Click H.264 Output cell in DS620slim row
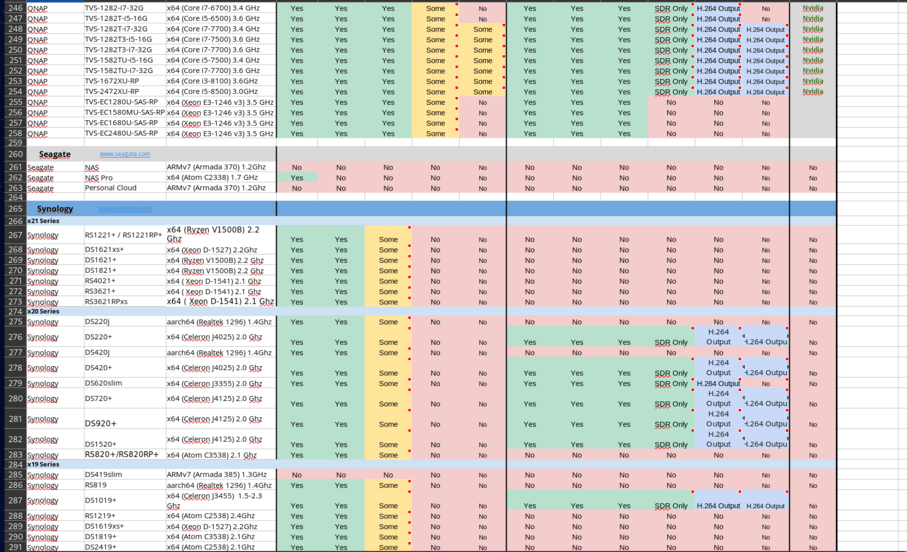907x552 pixels. 718,384
